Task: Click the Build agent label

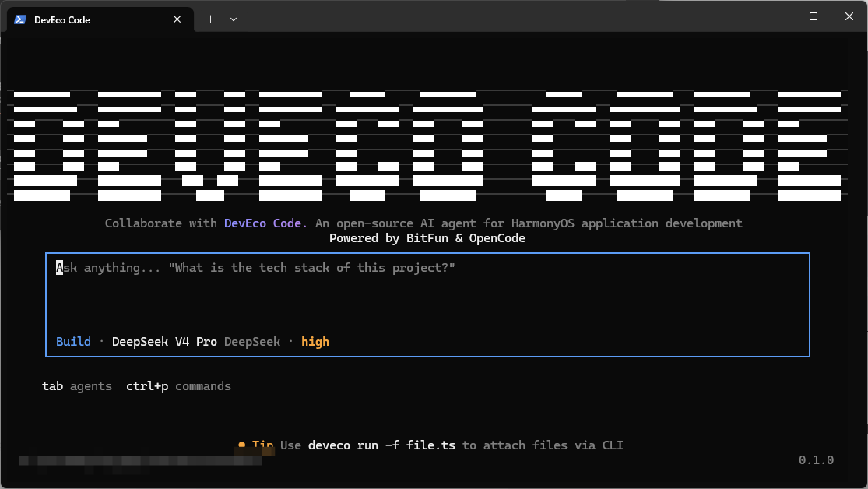Action: point(73,342)
